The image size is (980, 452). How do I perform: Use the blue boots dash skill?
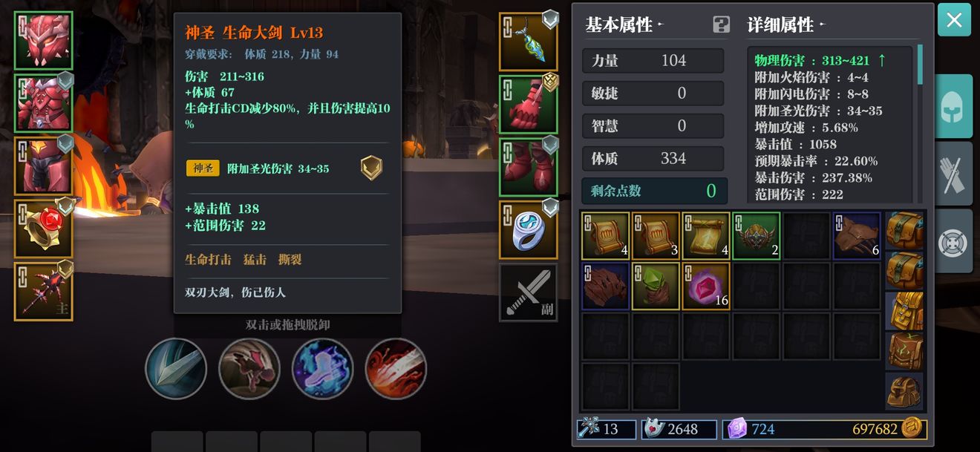click(322, 369)
